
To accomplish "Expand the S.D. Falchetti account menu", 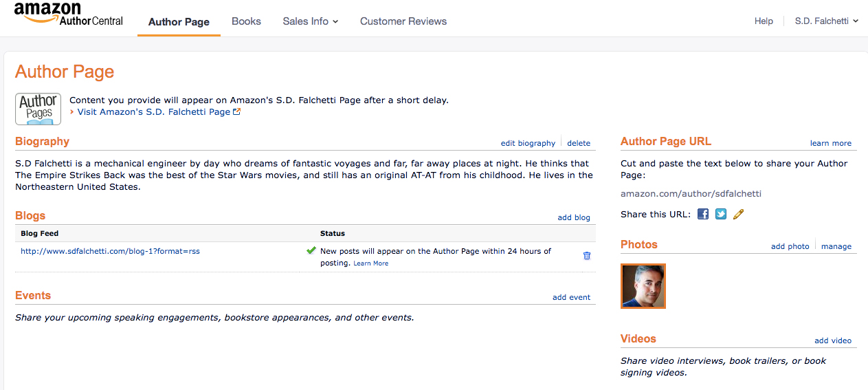I will (x=827, y=21).
